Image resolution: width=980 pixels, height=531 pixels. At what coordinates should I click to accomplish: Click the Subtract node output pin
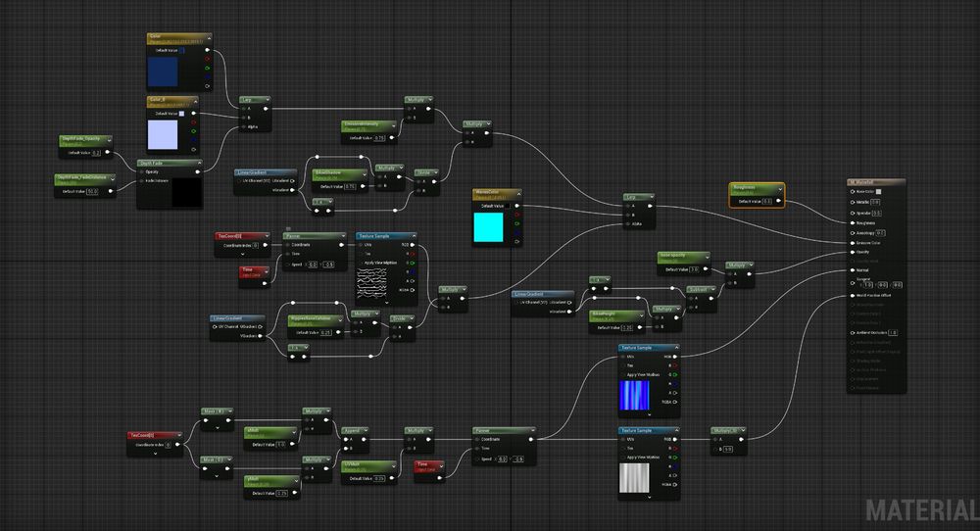tap(711, 299)
